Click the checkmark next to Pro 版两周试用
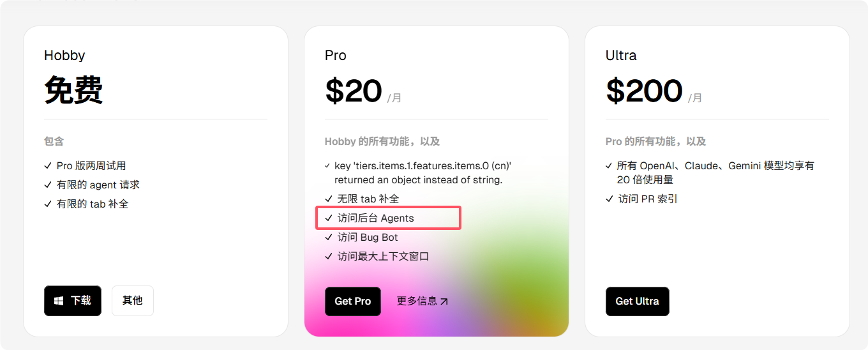868x350 pixels. pos(48,165)
